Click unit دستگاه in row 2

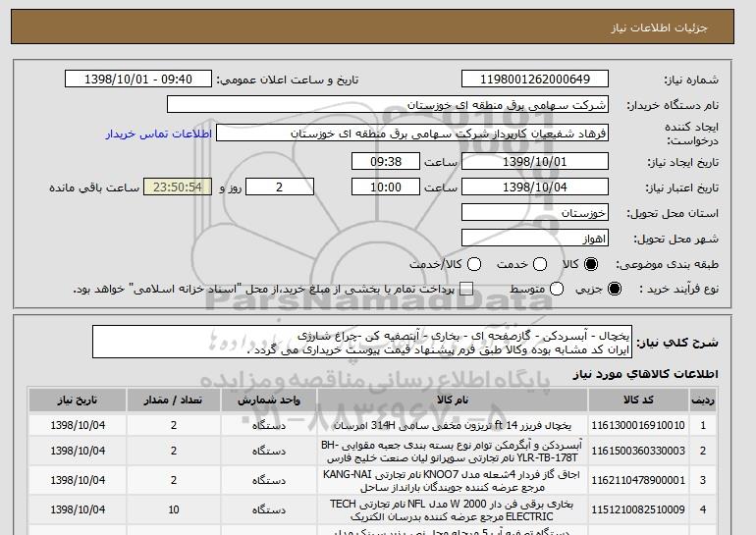click(269, 451)
